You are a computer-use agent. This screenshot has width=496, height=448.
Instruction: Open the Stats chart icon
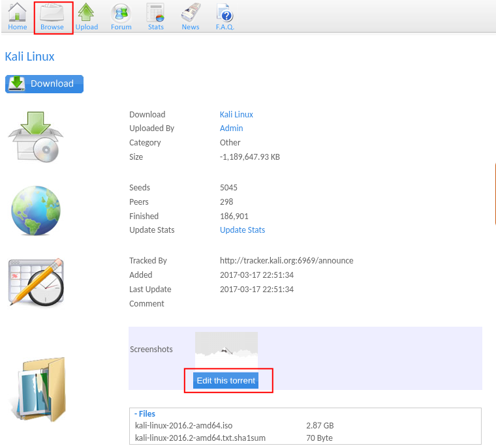155,12
